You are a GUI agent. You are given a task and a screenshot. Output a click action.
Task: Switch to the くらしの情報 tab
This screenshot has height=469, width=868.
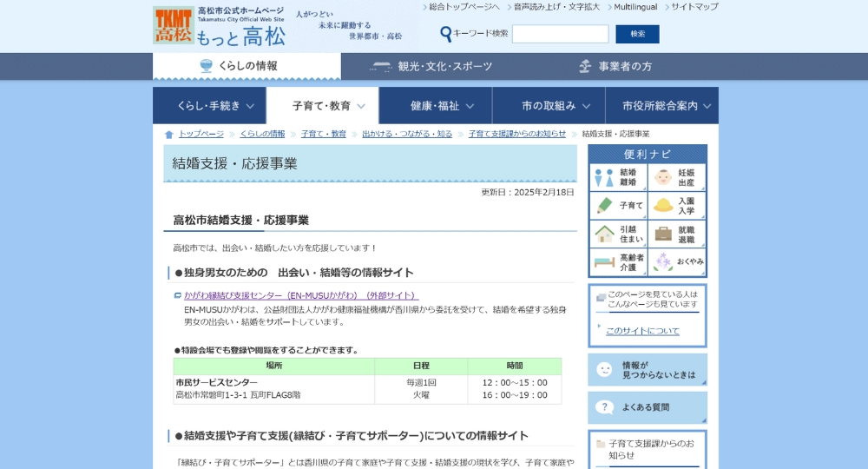click(x=247, y=66)
